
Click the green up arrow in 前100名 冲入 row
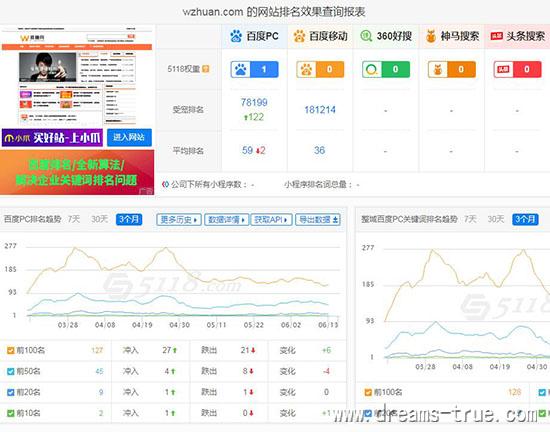(x=175, y=350)
